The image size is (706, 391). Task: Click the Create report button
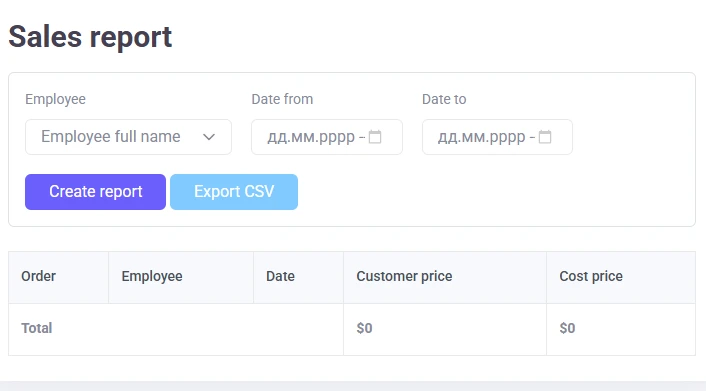(95, 192)
